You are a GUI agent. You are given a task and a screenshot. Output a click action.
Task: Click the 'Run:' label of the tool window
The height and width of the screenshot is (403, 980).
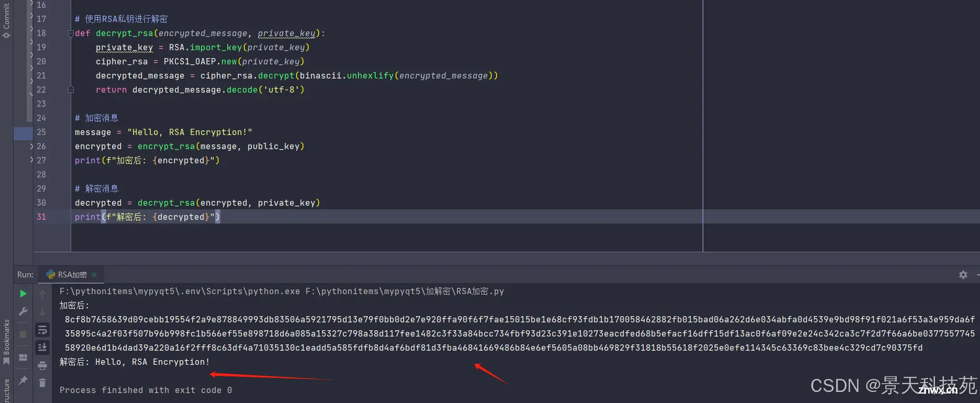25,275
